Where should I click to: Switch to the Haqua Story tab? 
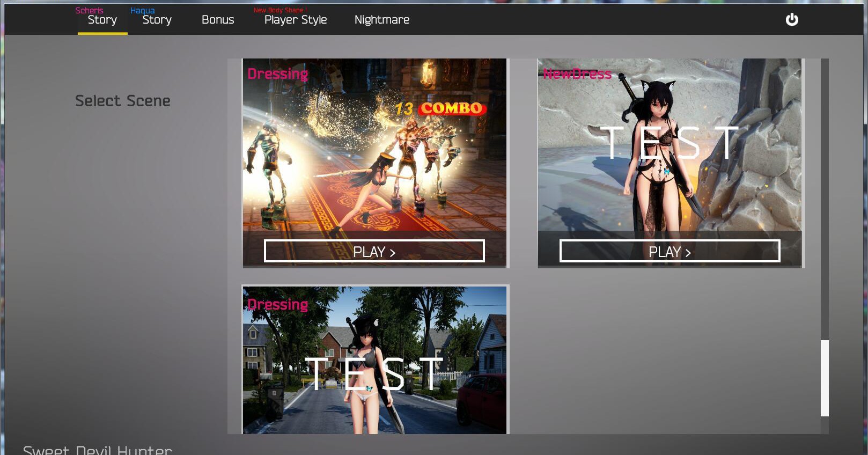[x=157, y=20]
